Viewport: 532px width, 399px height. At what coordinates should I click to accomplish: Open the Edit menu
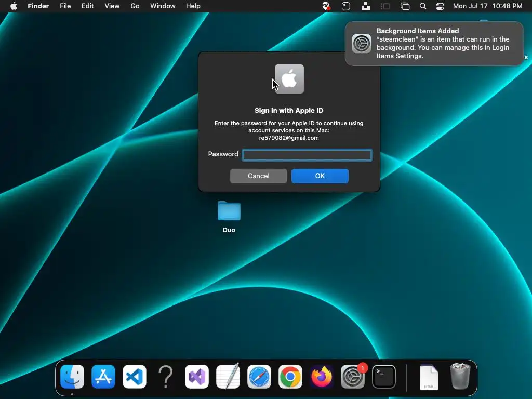point(87,6)
